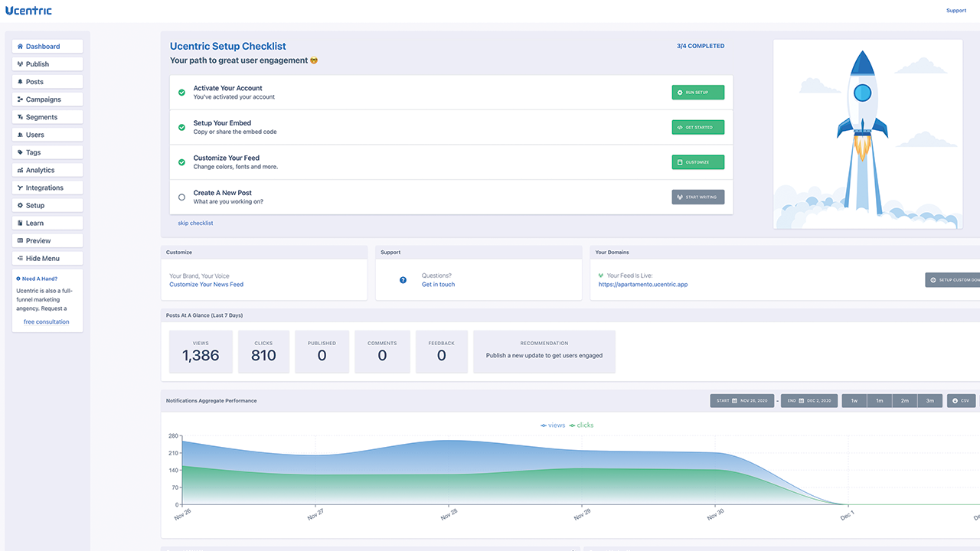Click the blue question mark support icon
The width and height of the screenshot is (980, 551).
[x=403, y=280]
